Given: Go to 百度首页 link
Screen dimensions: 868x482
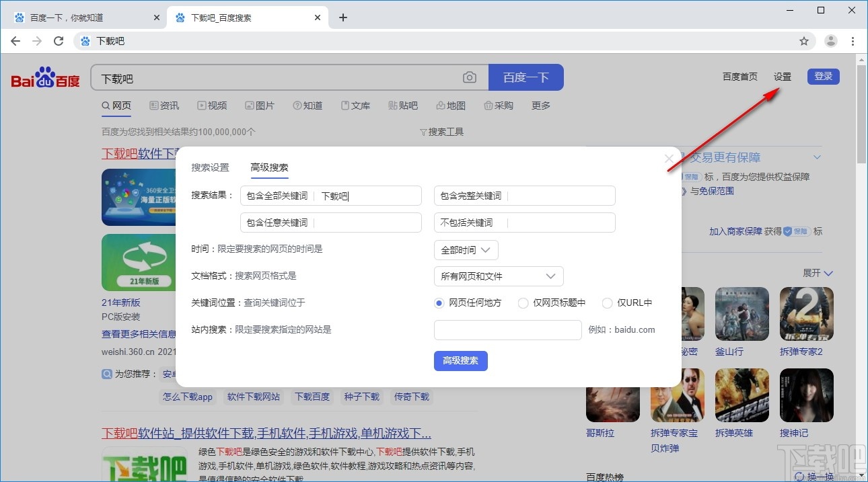Looking at the screenshot, I should [740, 77].
